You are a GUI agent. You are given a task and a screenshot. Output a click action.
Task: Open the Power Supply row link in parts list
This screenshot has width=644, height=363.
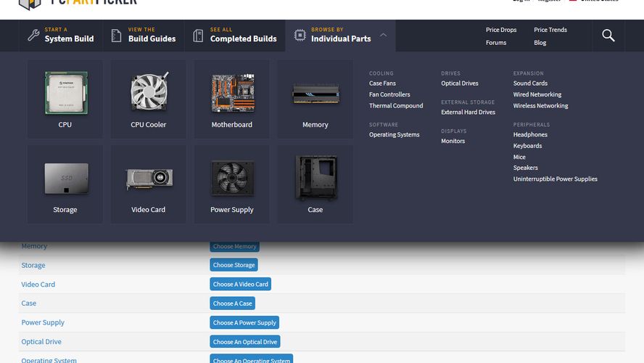pyautogui.click(x=43, y=322)
